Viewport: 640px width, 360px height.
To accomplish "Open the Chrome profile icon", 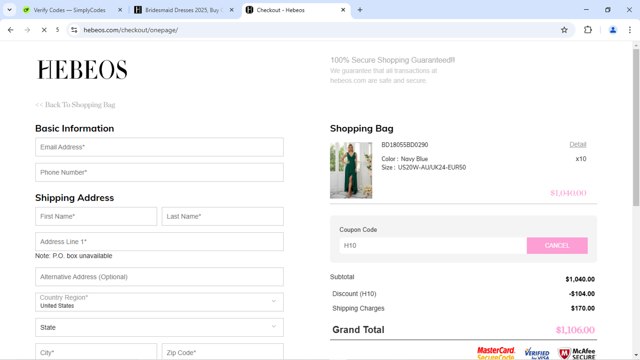I will click(x=613, y=30).
